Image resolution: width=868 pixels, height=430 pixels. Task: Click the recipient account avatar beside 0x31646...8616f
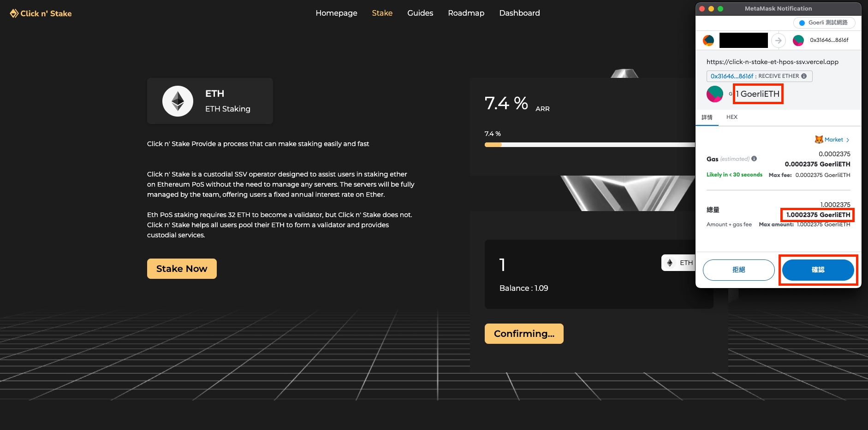[798, 41]
